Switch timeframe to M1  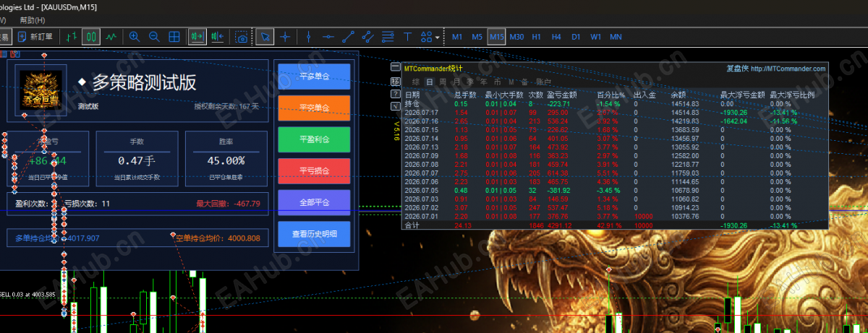click(457, 36)
